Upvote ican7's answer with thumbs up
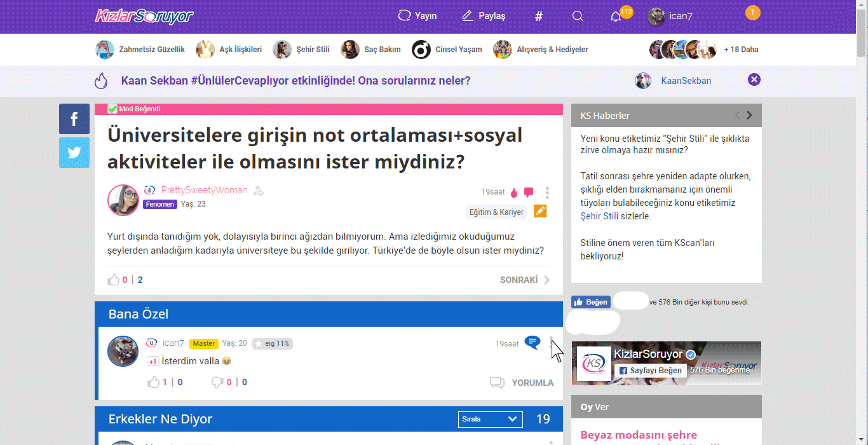 click(154, 382)
